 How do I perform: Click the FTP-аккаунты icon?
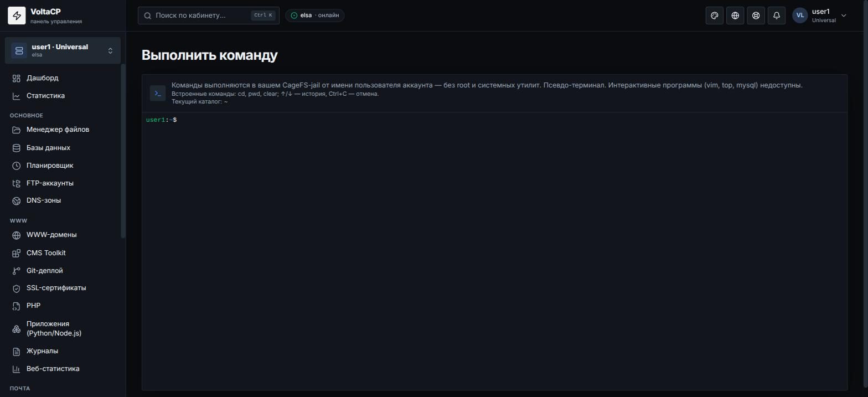17,183
